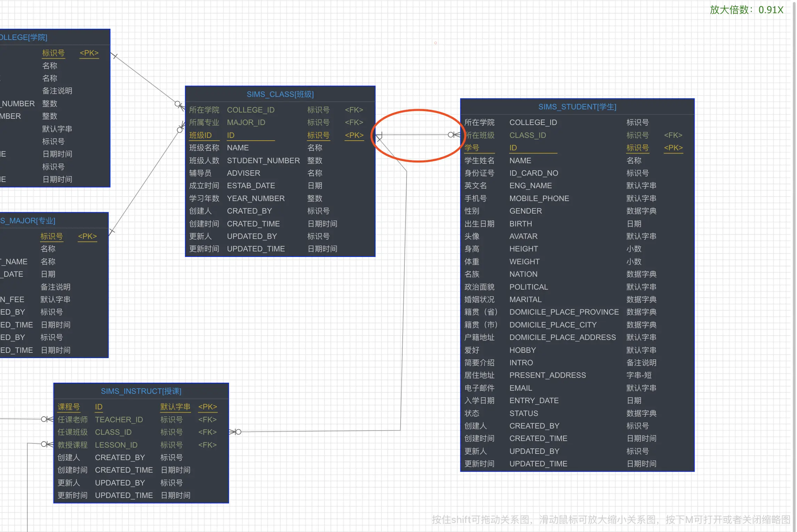
Task: Select the AVATAR field
Action: coord(523,236)
